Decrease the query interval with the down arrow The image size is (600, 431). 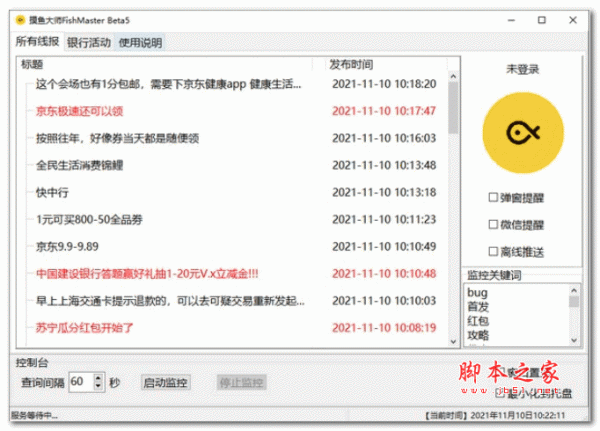click(x=98, y=386)
